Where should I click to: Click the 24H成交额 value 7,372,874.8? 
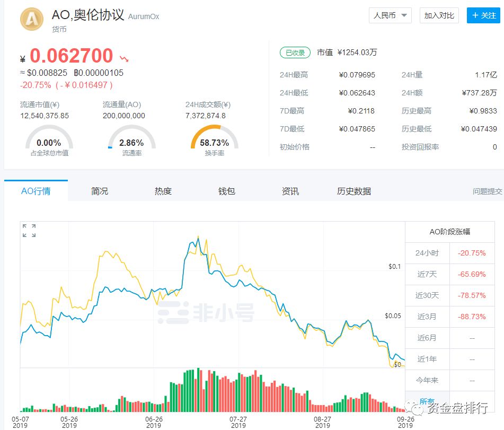(206, 116)
